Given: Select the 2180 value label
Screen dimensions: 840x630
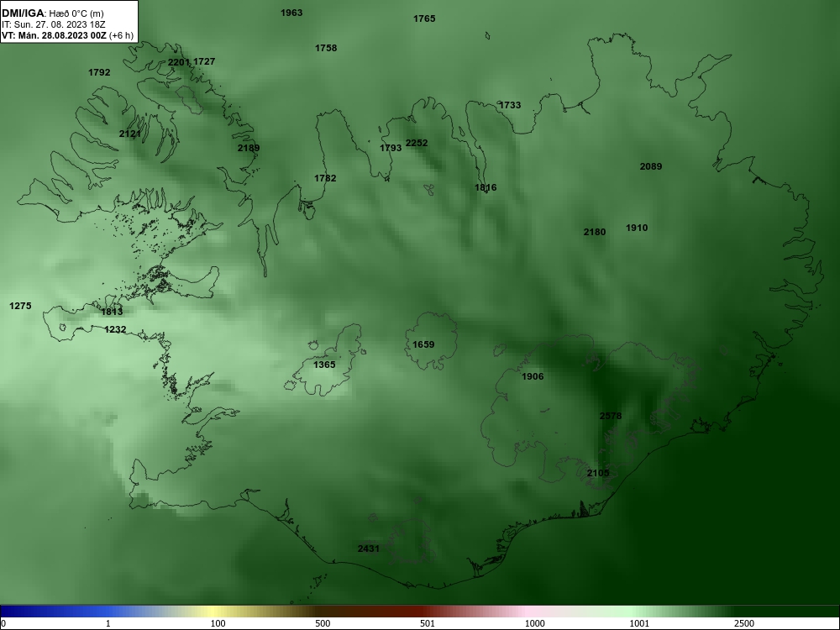Looking at the screenshot, I should click(595, 232).
